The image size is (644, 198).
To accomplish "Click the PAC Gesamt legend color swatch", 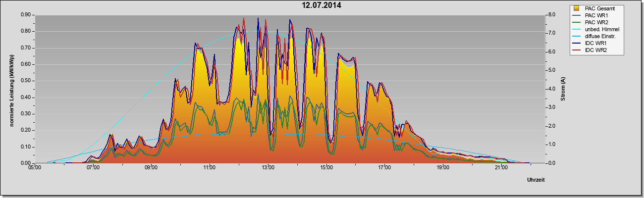I will coord(577,8).
